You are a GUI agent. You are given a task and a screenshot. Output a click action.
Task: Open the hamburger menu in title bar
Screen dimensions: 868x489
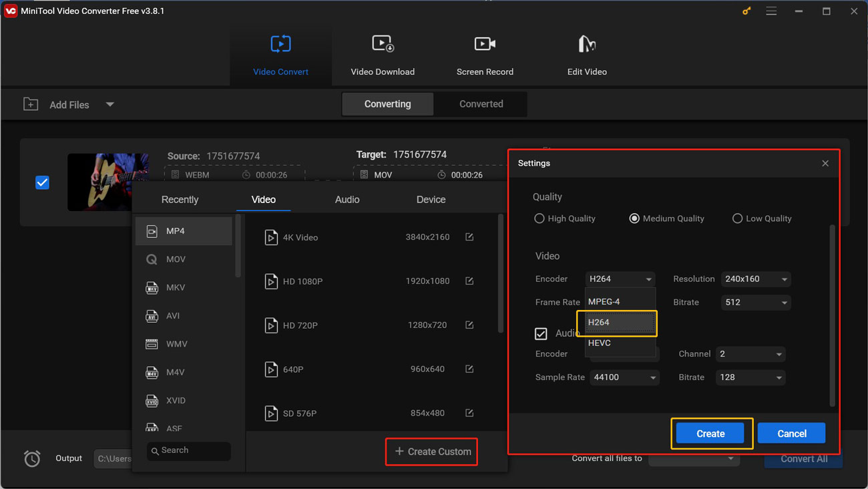771,11
